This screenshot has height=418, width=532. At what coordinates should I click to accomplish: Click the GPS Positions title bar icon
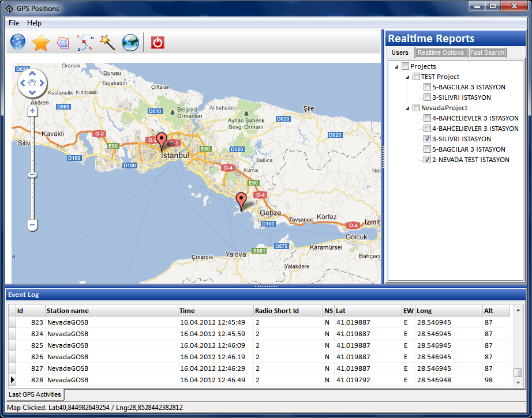click(9, 9)
